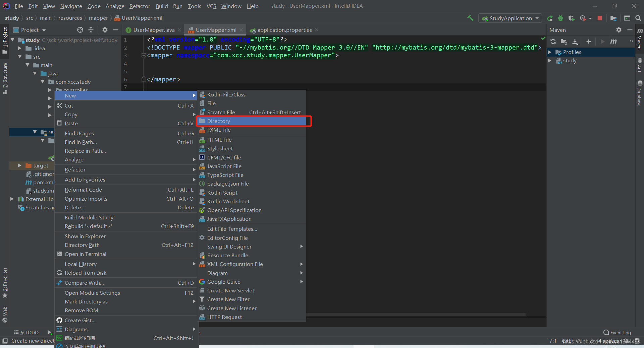
Task: Click the editor horizontal scrollbar
Action: point(416,315)
